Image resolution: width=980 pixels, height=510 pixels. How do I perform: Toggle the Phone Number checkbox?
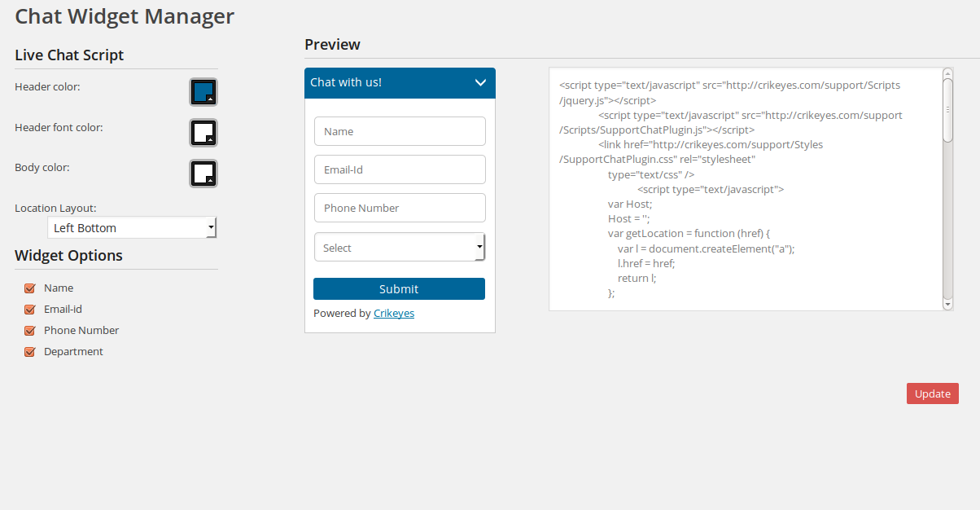tap(30, 331)
